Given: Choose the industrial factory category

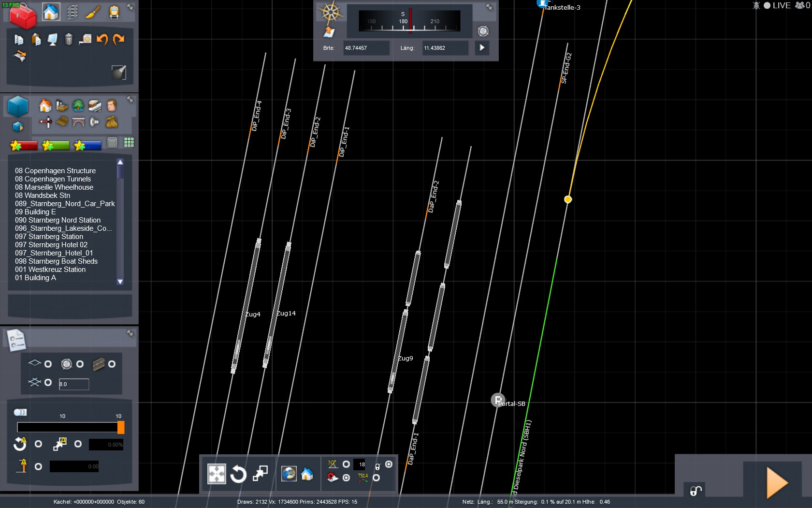Looking at the screenshot, I should pos(62,105).
